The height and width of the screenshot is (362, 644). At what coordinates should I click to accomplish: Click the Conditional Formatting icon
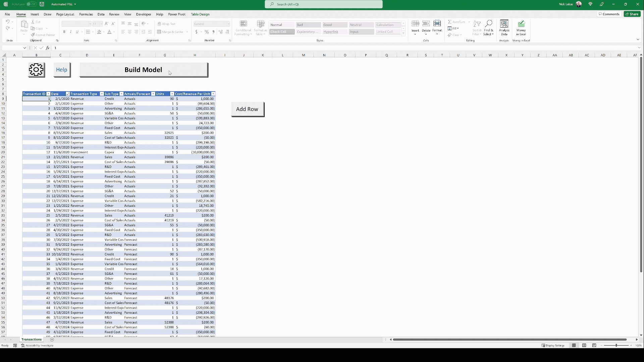pyautogui.click(x=244, y=27)
